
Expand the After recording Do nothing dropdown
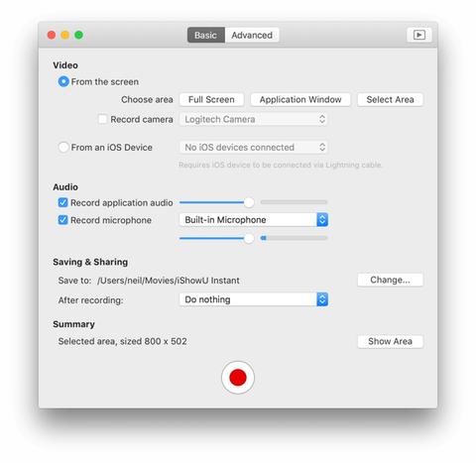[254, 299]
